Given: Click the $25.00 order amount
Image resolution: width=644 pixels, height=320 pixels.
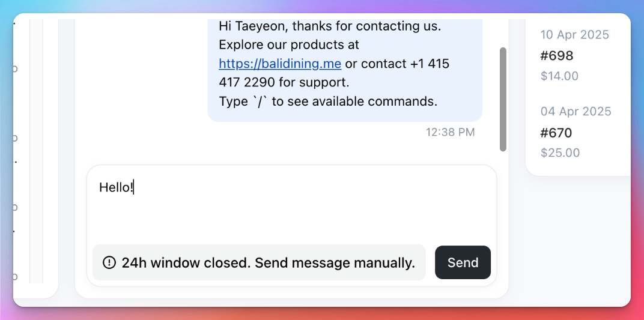Looking at the screenshot, I should [x=560, y=152].
